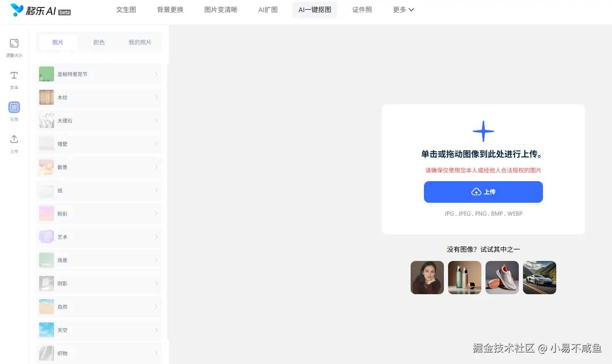Expand the 墙壁 category chevron
Screen dimensions: 612x364
156,144
